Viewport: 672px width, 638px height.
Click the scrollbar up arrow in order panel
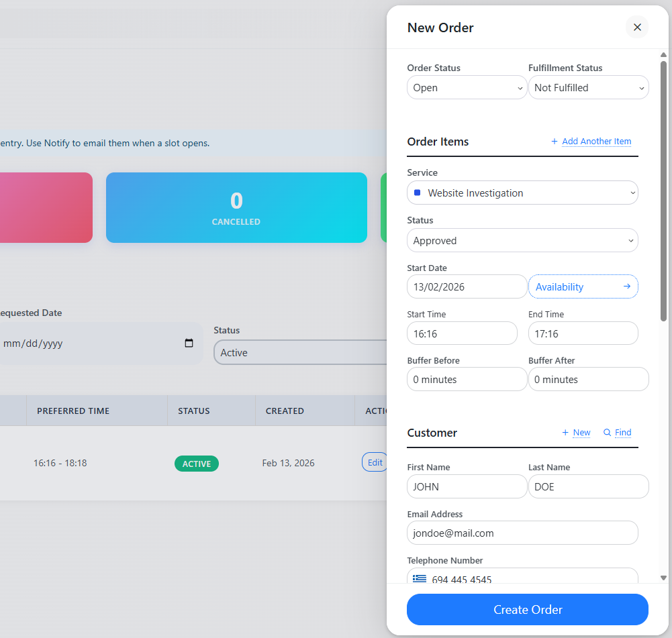click(663, 55)
